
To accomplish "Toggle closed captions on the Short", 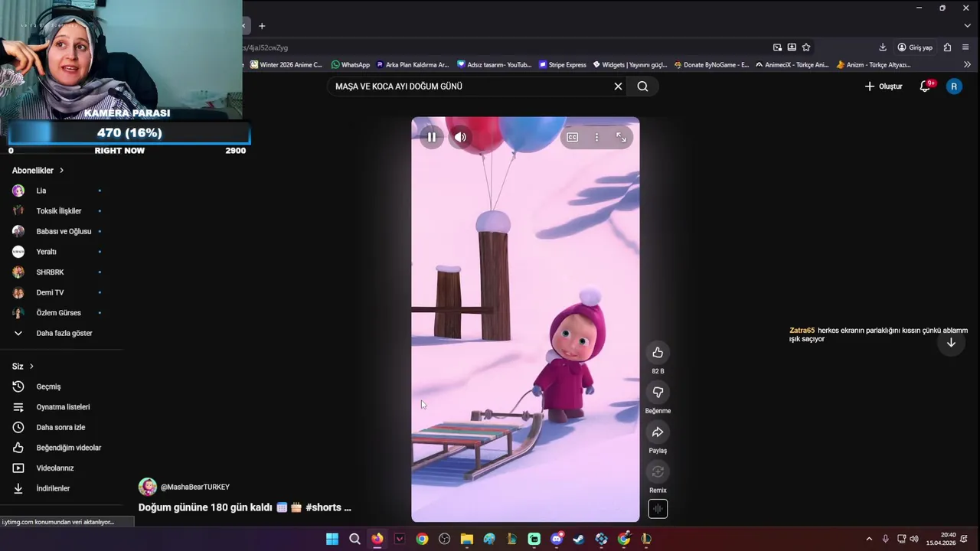I will pyautogui.click(x=572, y=137).
